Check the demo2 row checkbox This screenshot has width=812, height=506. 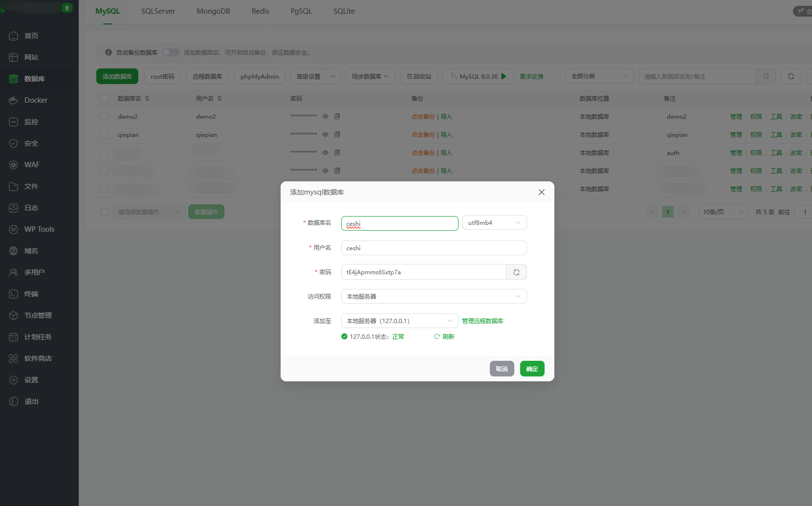pyautogui.click(x=104, y=116)
